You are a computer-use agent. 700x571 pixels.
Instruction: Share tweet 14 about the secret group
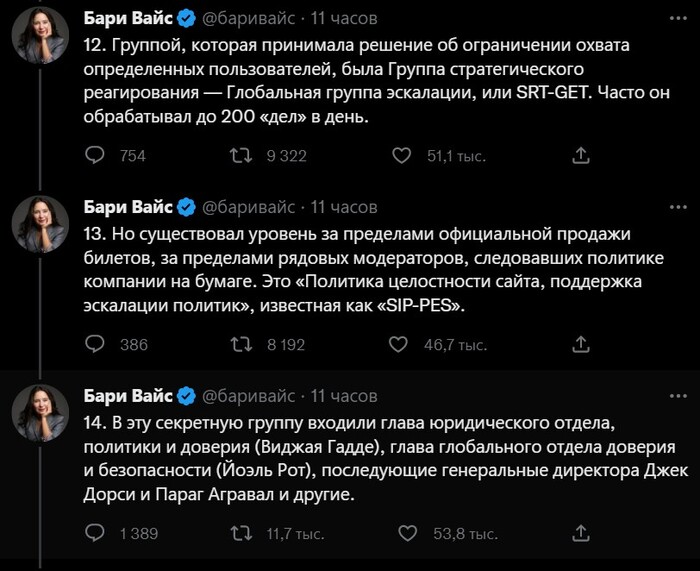[x=581, y=533]
